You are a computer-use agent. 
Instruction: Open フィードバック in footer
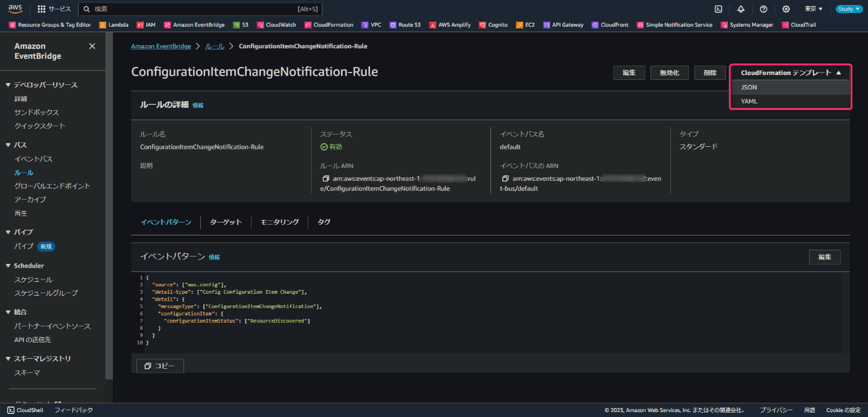point(74,410)
